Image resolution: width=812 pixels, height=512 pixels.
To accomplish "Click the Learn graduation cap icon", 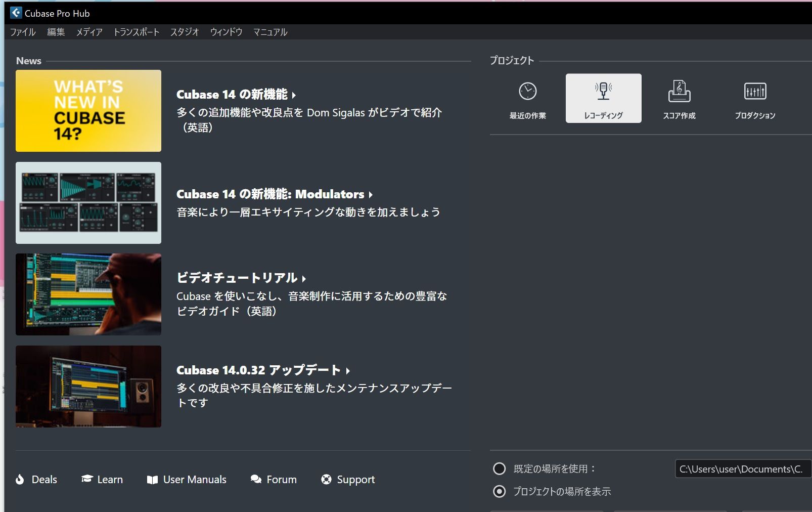I will [x=87, y=479].
